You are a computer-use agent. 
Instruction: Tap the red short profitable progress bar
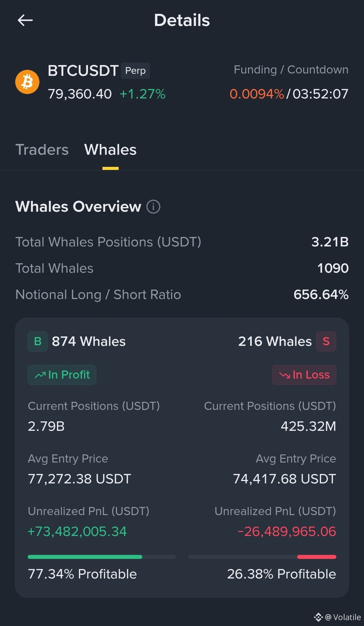pos(262,557)
